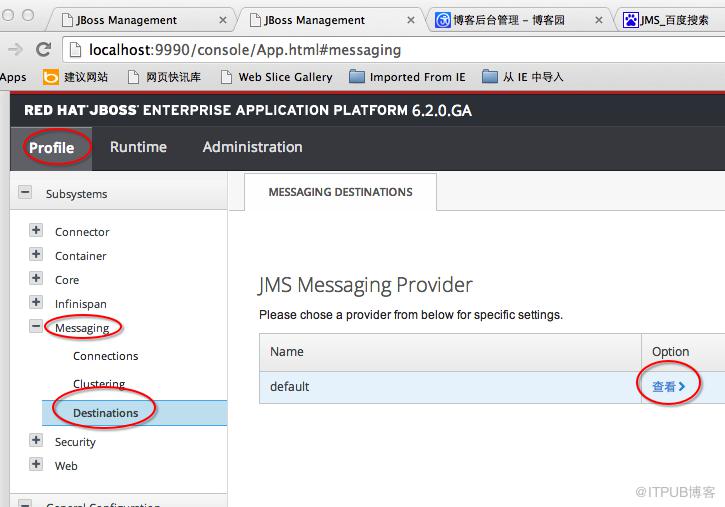
Task: Click the 查看 link for default provider
Action: (x=669, y=386)
